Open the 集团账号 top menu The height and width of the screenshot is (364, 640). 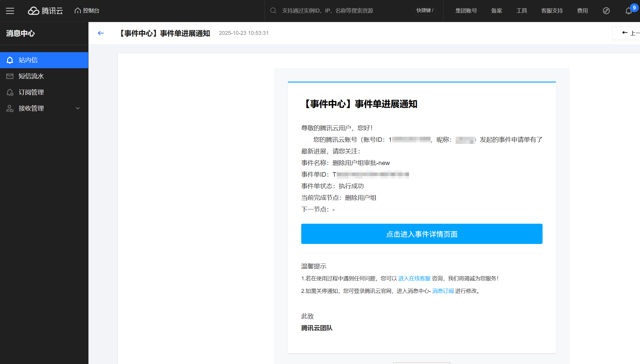coord(466,11)
